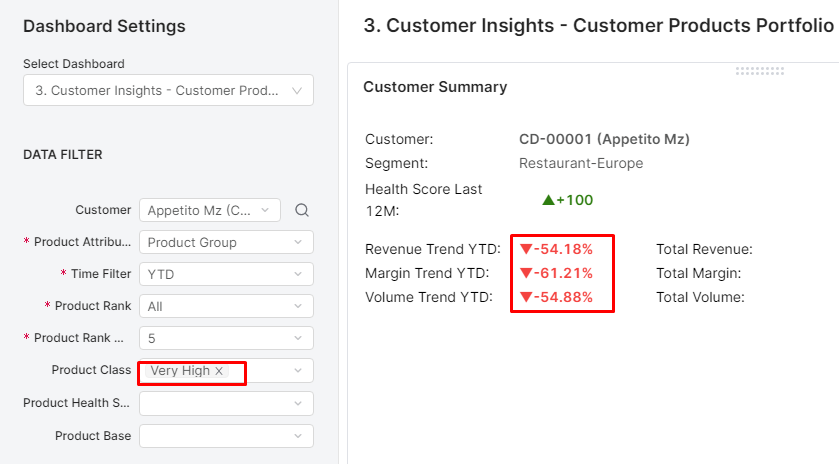Click the red Margin Trend down arrow
This screenshot has width=839, height=464.
(x=526, y=273)
